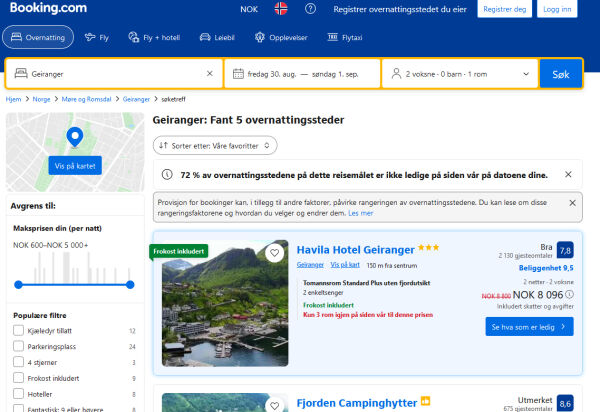Image resolution: width=600 pixels, height=412 pixels.
Task: Click 2 130 gjesteomtaler review count
Action: [525, 256]
